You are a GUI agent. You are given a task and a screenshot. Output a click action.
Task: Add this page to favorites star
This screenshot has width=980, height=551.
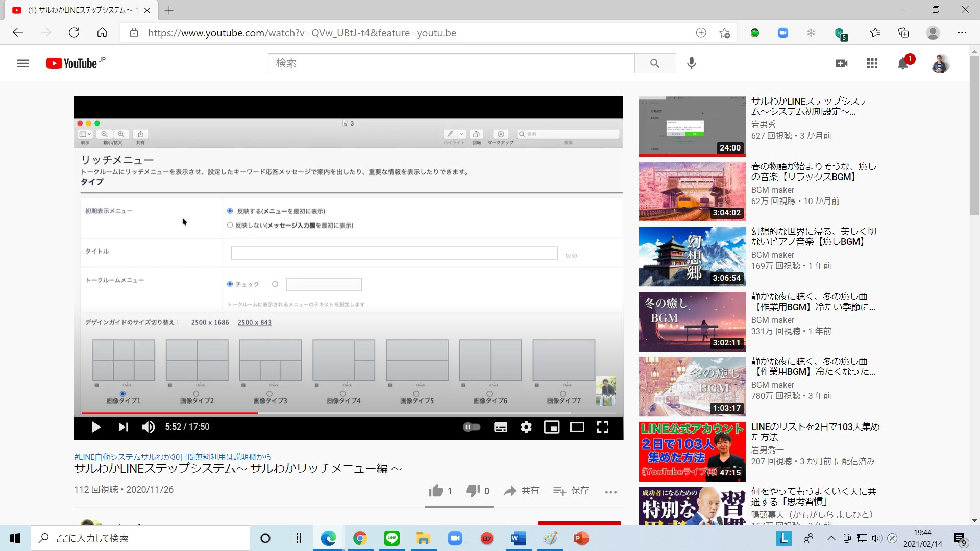[x=724, y=33]
